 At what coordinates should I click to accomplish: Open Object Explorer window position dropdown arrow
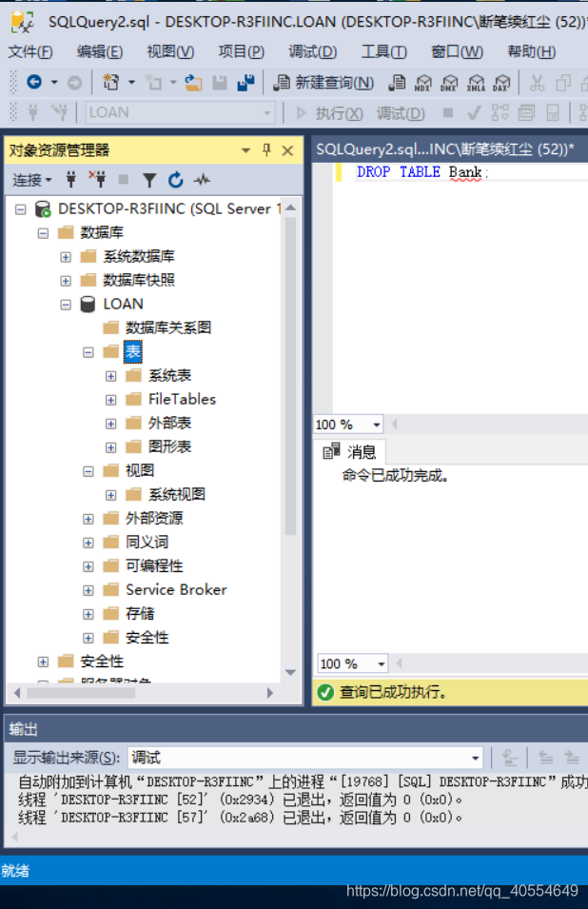245,150
